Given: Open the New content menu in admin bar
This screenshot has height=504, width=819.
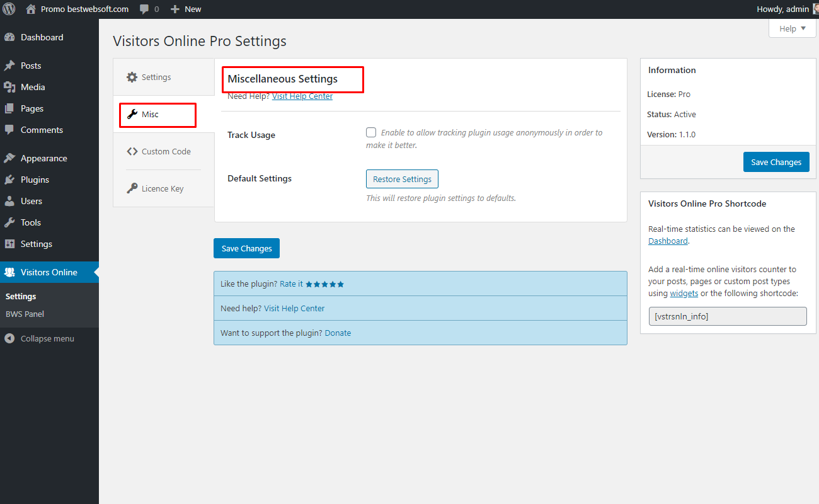Looking at the screenshot, I should 186,9.
